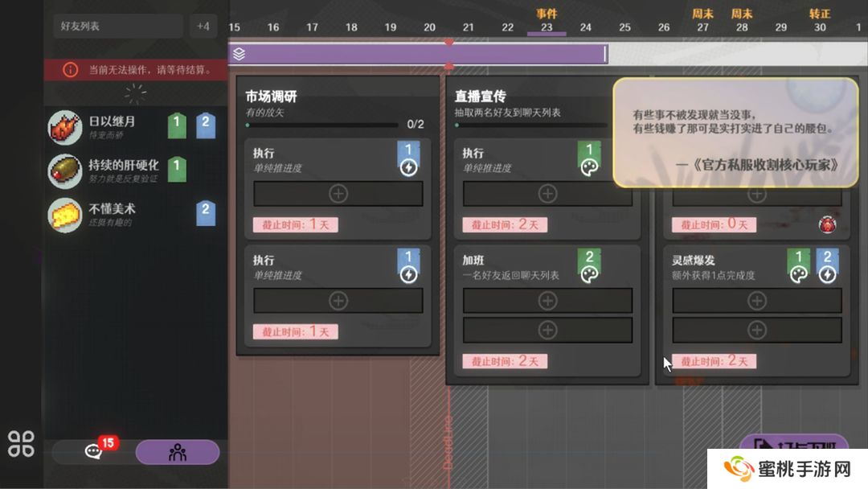This screenshot has width=868, height=489.
Task: Expand the plus slot on the 加班 task
Action: [547, 300]
